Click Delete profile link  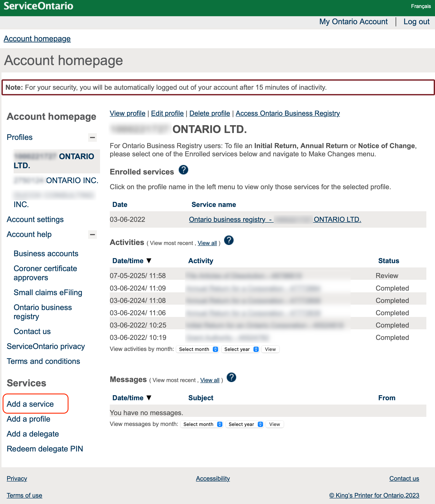click(210, 113)
